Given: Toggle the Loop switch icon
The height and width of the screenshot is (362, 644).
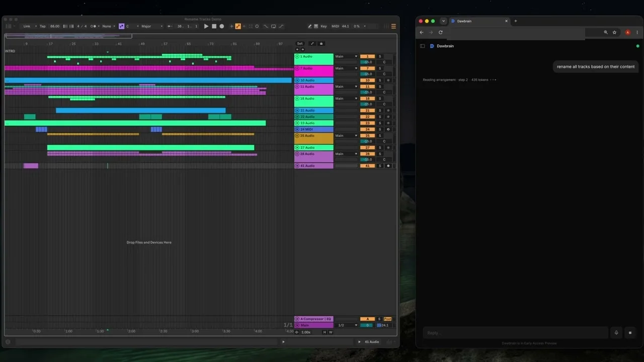Looking at the screenshot, I should pos(273,26).
